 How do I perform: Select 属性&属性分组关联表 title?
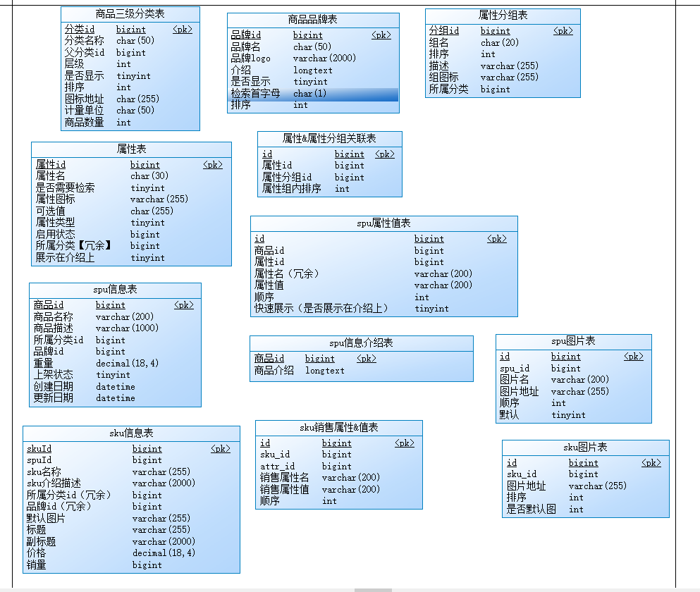(x=329, y=138)
